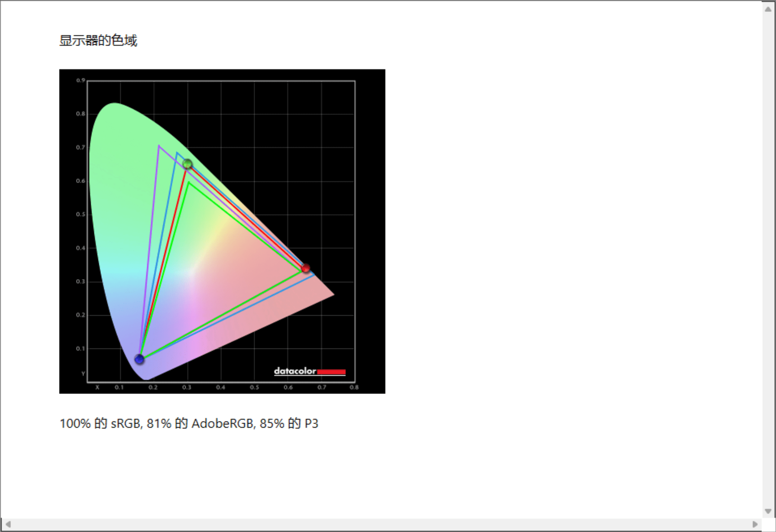Click the sRGB text in caption

pyautogui.click(x=125, y=424)
